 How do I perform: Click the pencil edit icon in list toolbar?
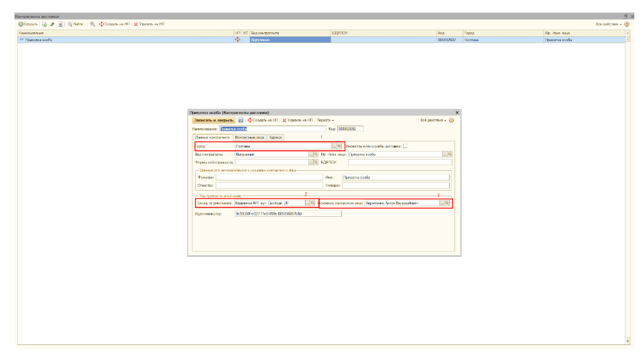(52, 24)
